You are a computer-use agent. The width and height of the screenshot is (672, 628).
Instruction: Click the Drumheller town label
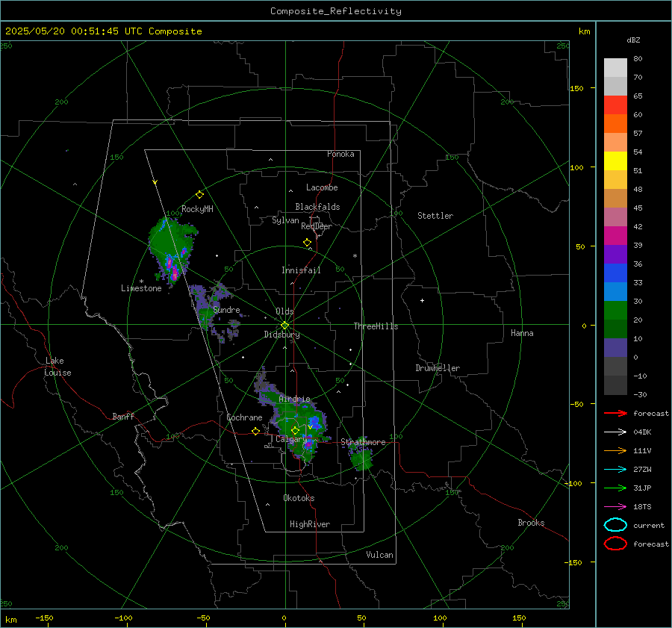click(438, 368)
